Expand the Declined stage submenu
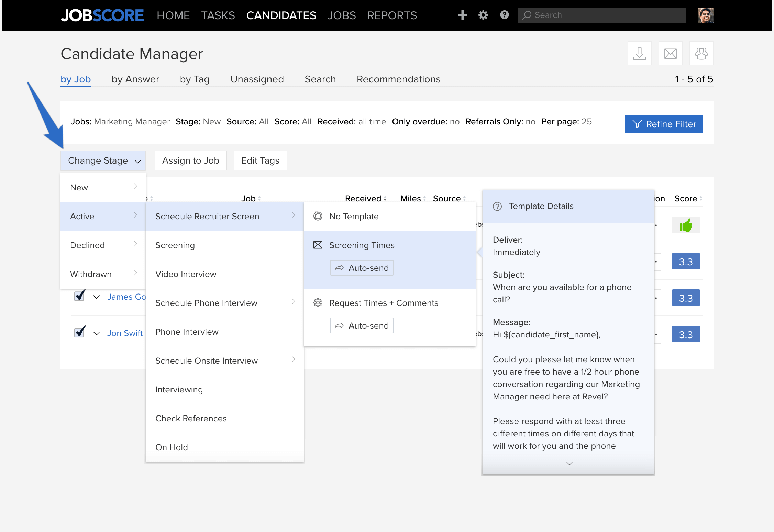The image size is (774, 532). pyautogui.click(x=103, y=245)
